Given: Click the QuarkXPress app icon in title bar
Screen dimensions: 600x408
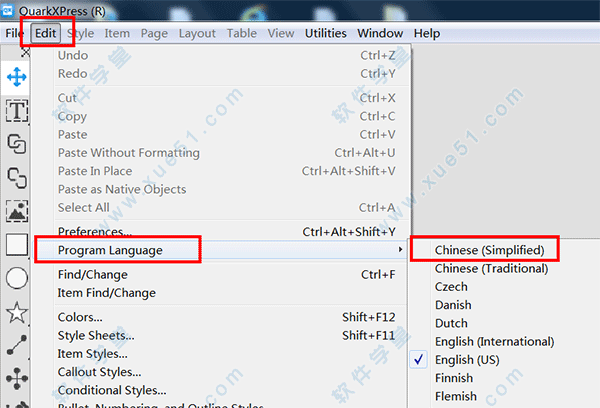Looking at the screenshot, I should click(x=7, y=10).
